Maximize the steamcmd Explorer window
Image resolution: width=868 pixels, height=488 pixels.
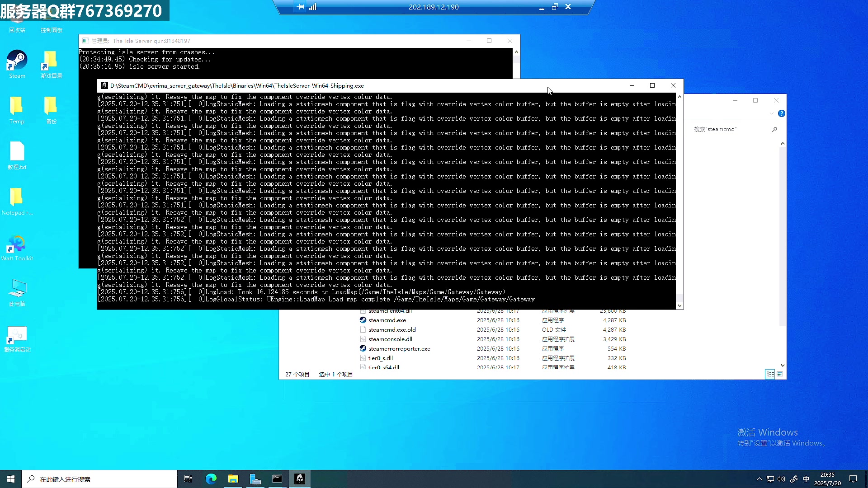coord(755,100)
